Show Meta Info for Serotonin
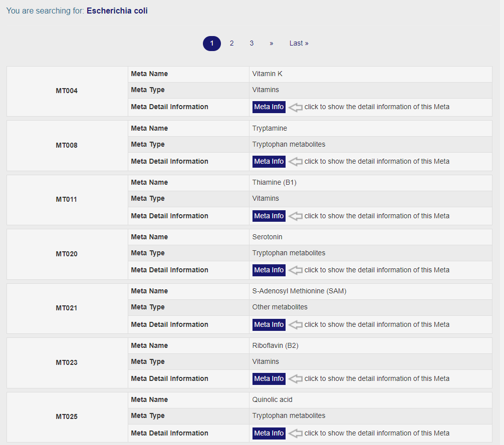504x445 pixels. click(x=269, y=270)
